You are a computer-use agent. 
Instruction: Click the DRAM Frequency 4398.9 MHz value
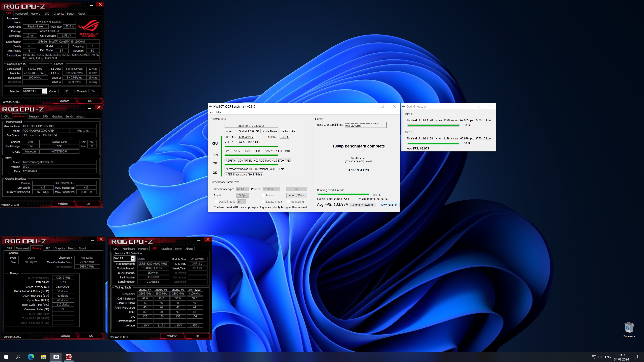63,278
